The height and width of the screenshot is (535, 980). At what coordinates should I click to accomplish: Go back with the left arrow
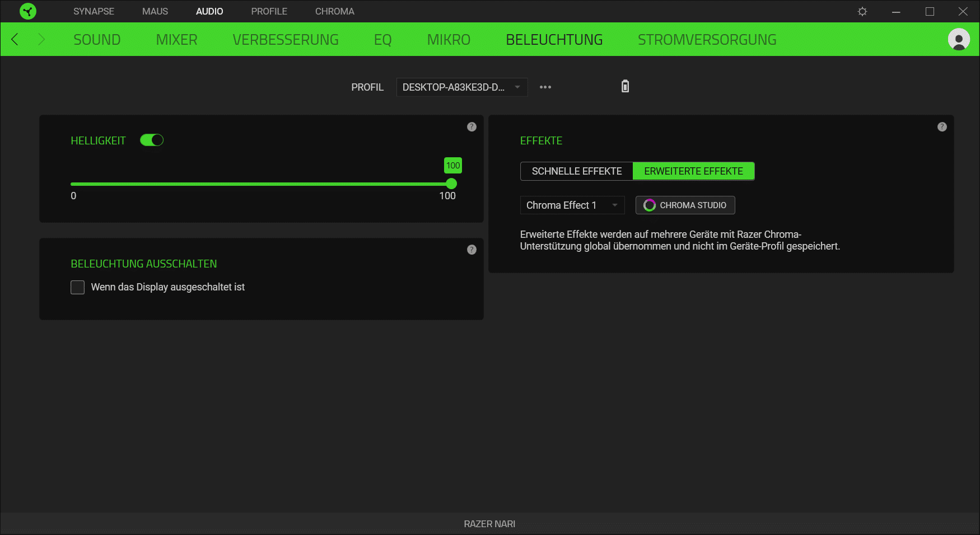click(x=15, y=39)
